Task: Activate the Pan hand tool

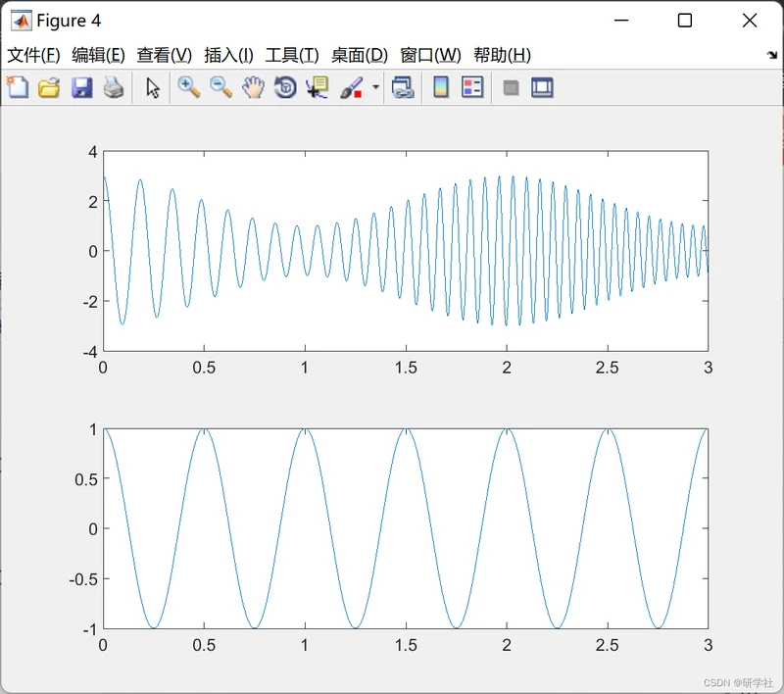Action: [x=254, y=87]
